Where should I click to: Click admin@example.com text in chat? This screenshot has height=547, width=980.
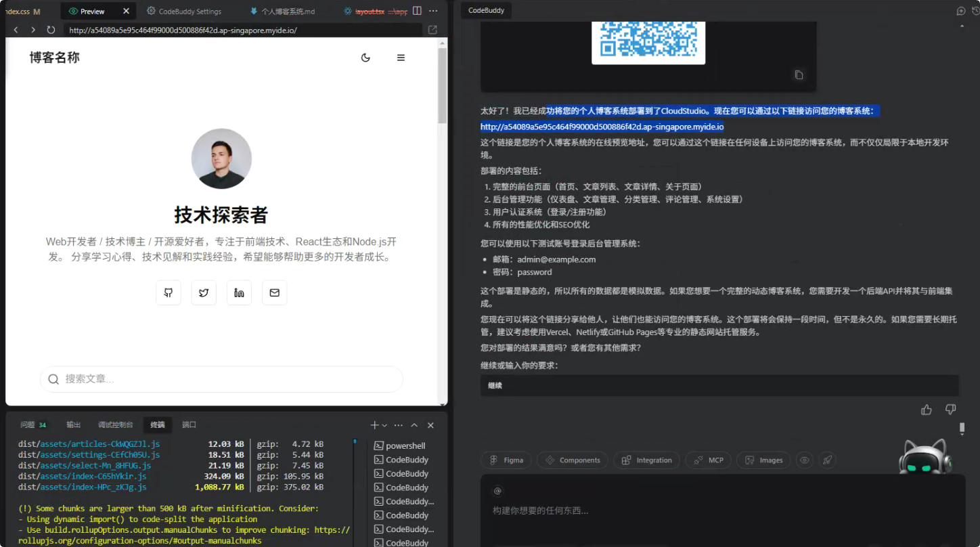click(556, 259)
